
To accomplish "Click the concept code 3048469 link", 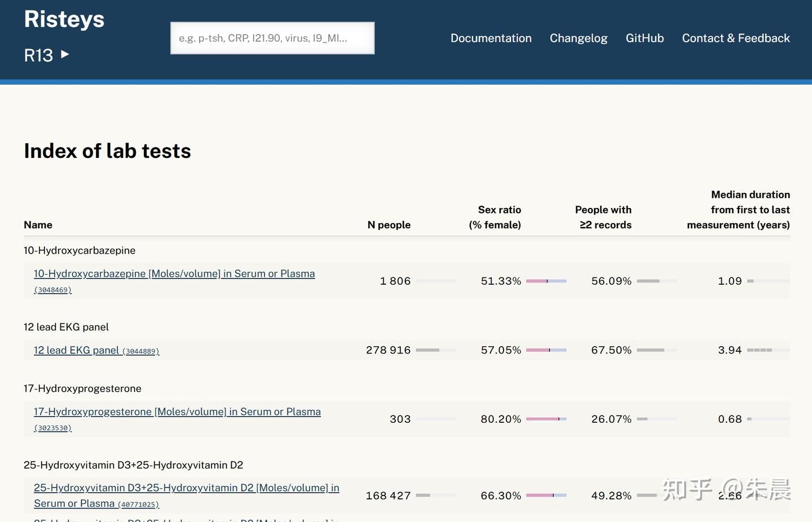I will tap(52, 289).
